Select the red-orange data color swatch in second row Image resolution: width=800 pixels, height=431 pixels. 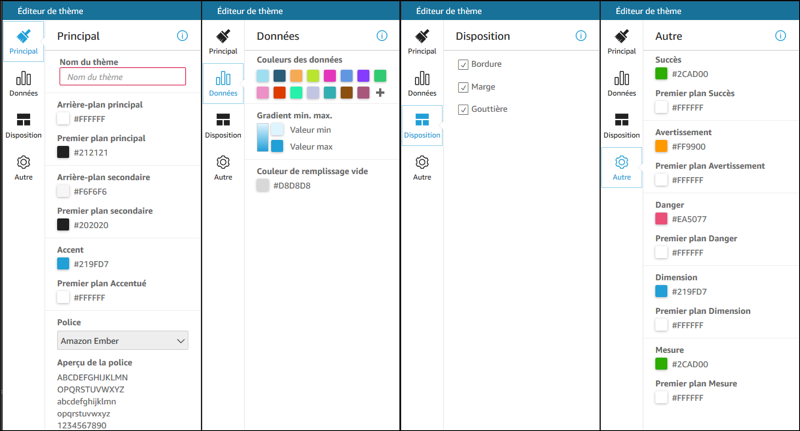coord(280,93)
